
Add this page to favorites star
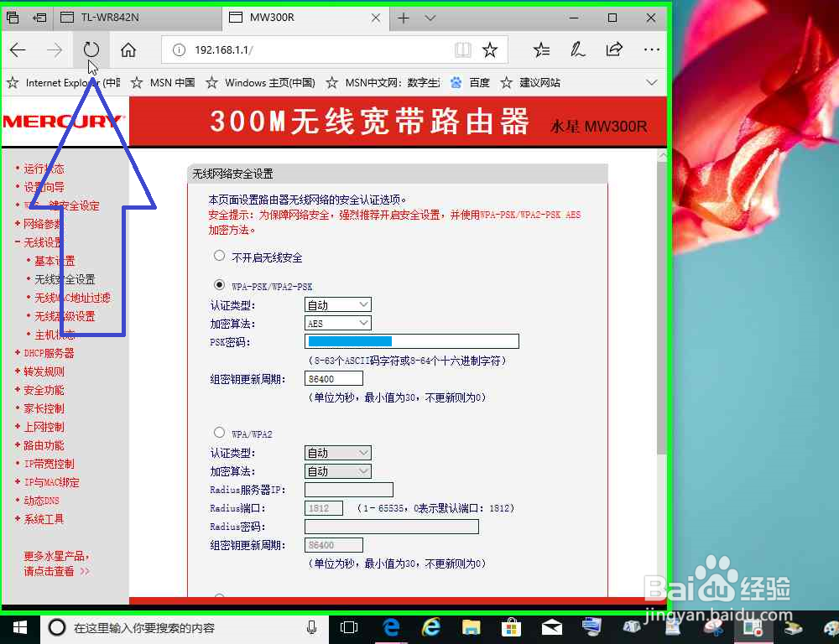[x=490, y=50]
